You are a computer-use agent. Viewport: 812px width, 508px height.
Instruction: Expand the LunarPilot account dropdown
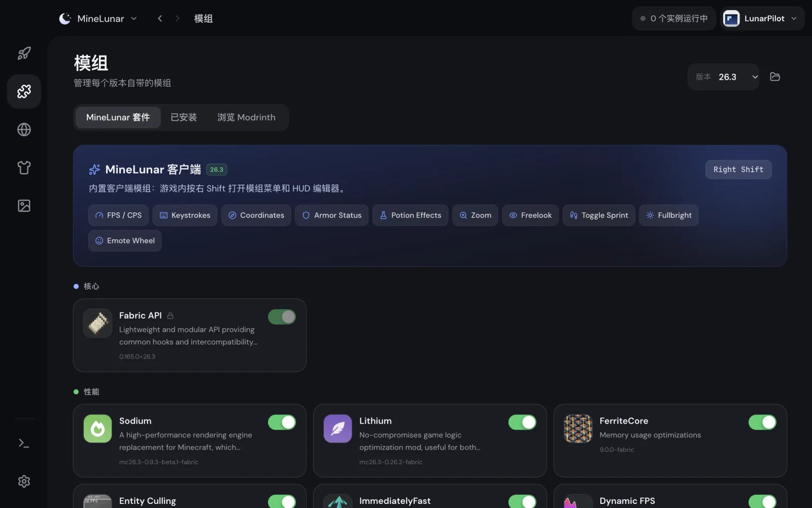(762, 18)
